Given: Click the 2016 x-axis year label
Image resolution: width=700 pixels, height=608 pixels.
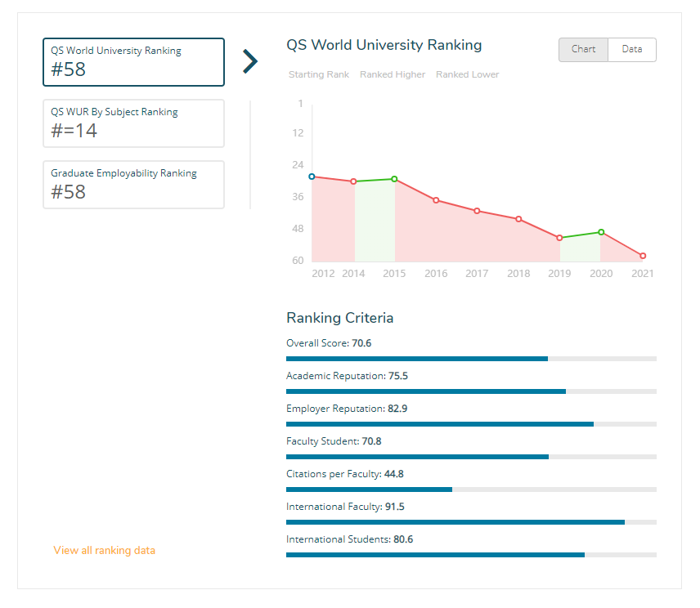Looking at the screenshot, I should coord(436,274).
